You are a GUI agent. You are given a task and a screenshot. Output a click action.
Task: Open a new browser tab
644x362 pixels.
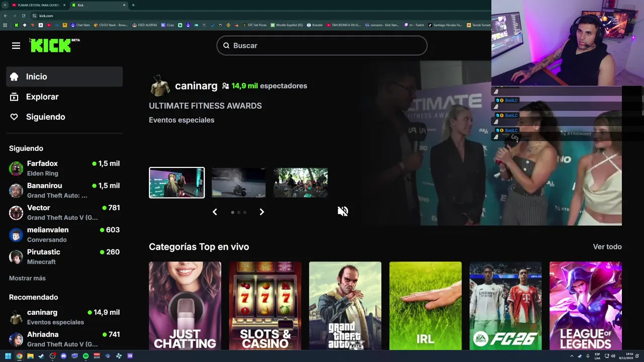pos(133,5)
